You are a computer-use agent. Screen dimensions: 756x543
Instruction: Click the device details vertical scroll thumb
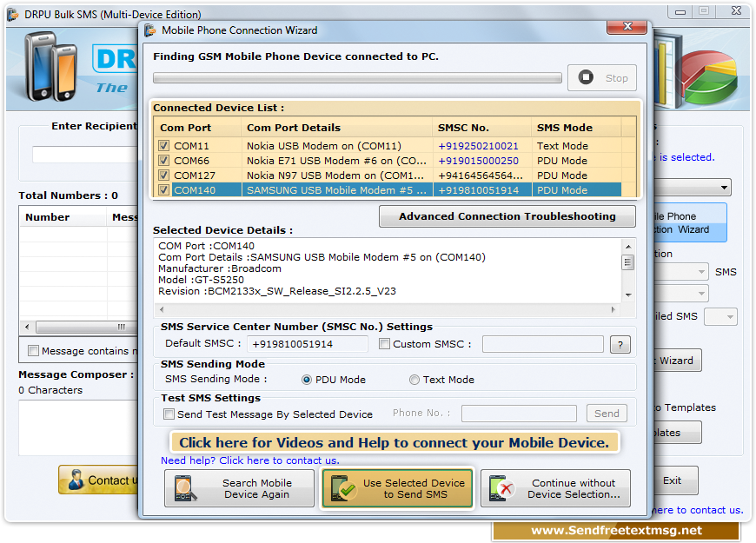(x=627, y=262)
